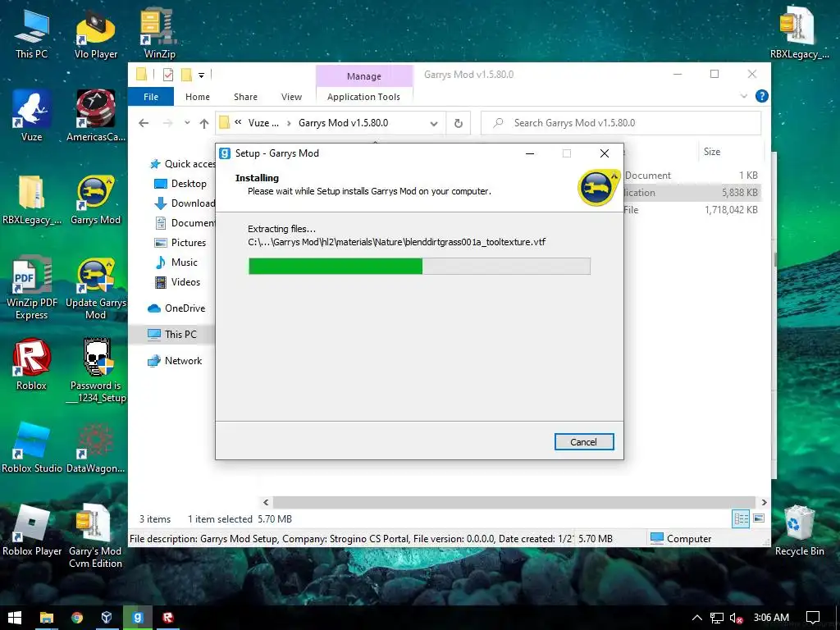The image size is (840, 630).
Task: Open Roblox Studio shortcut
Action: [x=31, y=448]
